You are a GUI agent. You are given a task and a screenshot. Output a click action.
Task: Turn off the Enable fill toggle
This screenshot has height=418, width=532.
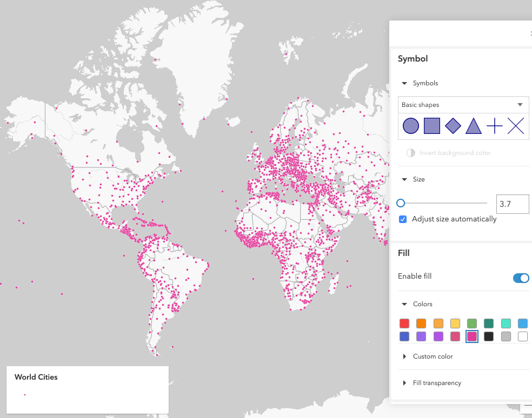(521, 278)
